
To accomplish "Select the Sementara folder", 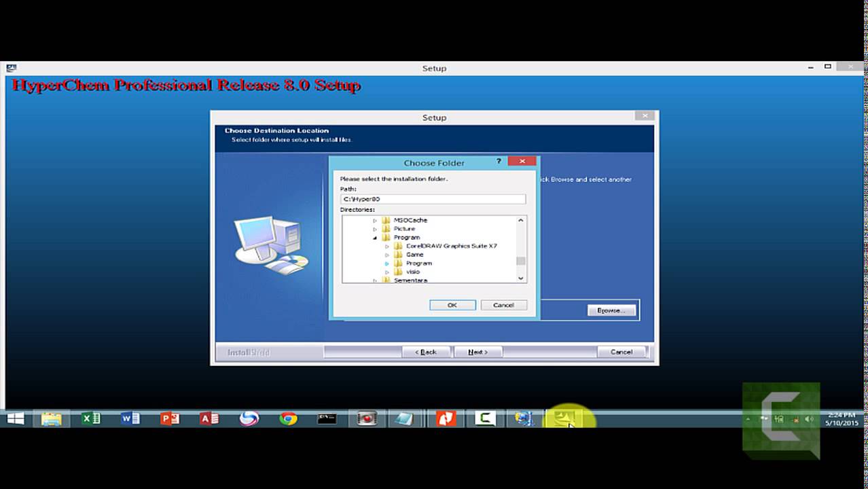I will click(410, 280).
